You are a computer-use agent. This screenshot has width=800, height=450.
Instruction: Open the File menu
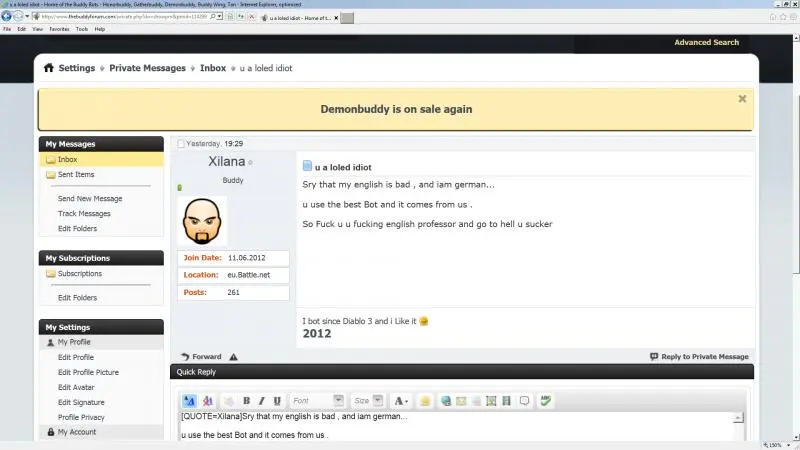tap(7, 29)
